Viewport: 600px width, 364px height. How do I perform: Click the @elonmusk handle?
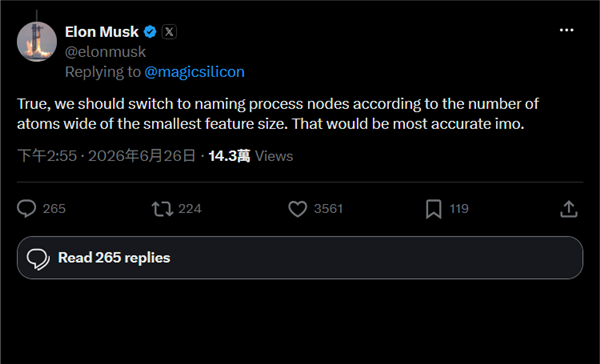pyautogui.click(x=105, y=52)
